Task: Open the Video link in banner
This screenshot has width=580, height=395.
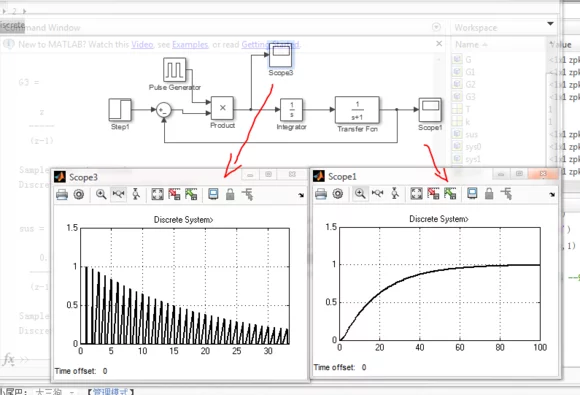Action: (142, 45)
